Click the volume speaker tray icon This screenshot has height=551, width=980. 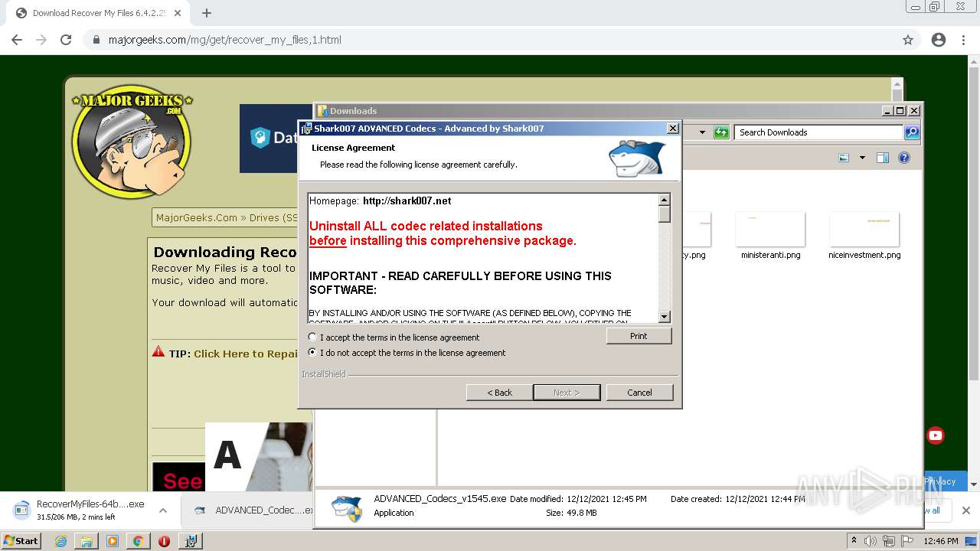tap(871, 541)
